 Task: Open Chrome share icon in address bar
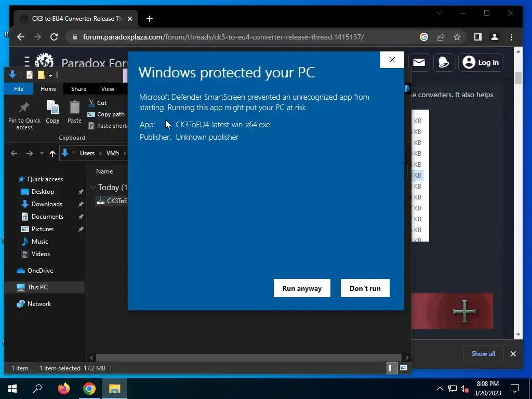441,37
